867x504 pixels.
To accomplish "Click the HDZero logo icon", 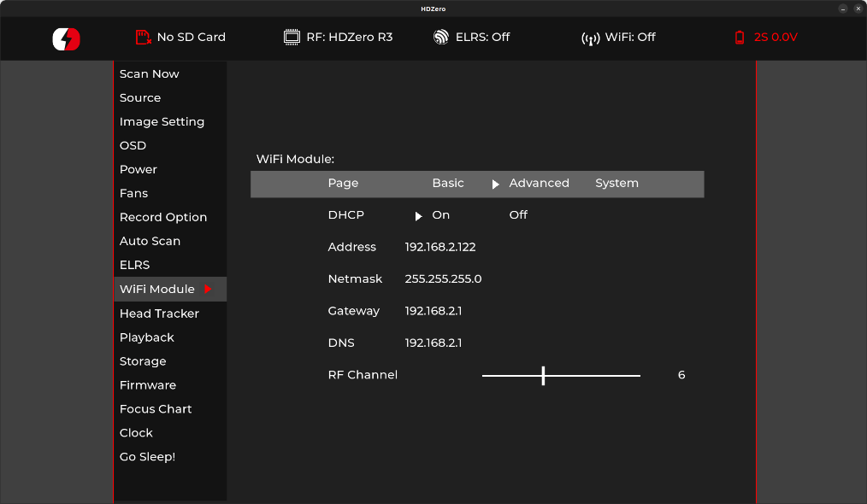I will (66, 38).
